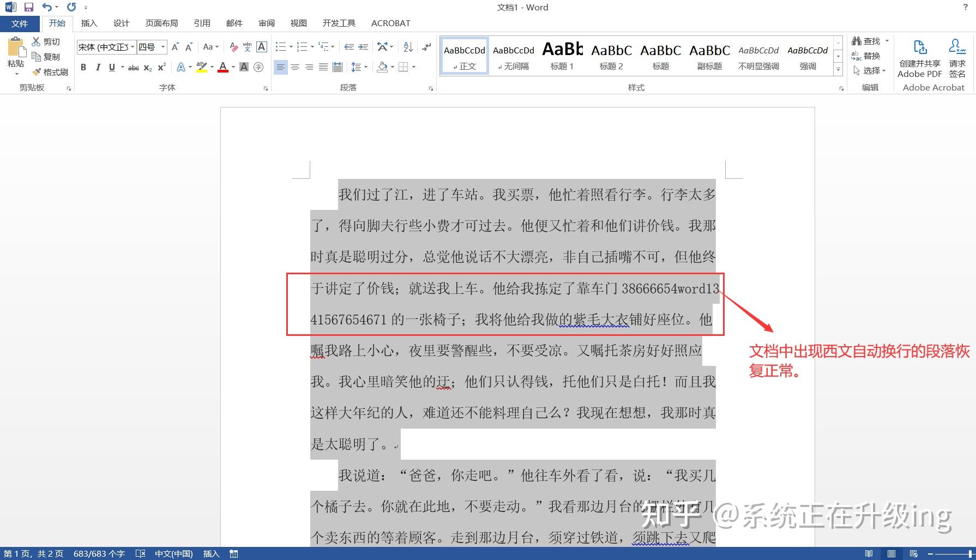The height and width of the screenshot is (560, 976).
Task: Open the line spacing dropdown
Action: point(365,67)
